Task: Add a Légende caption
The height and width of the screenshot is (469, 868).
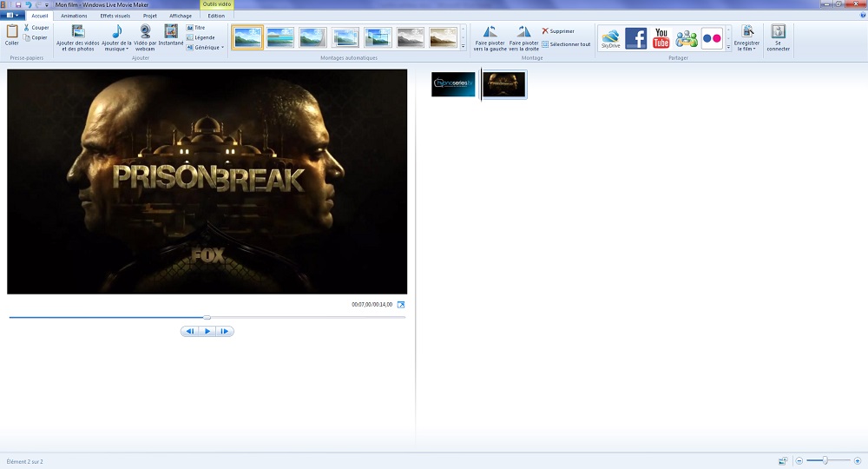Action: point(201,37)
